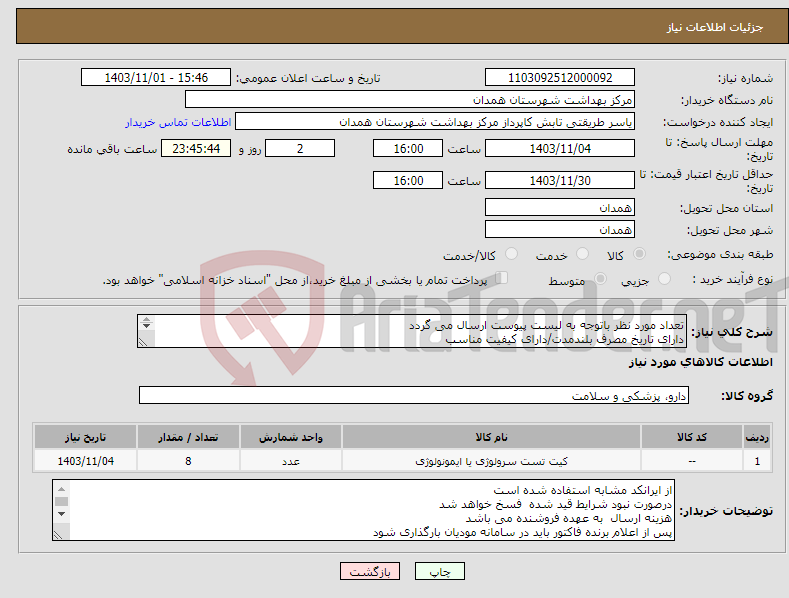This screenshot has height=598, width=789.
Task: Click scroll up arrow in توضیحات خریدار box
Action: pos(61,489)
